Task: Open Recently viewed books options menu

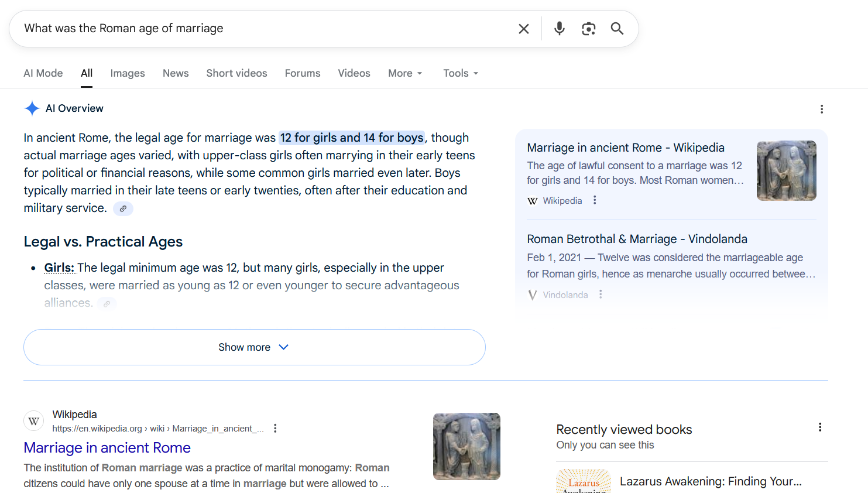Action: (x=819, y=427)
